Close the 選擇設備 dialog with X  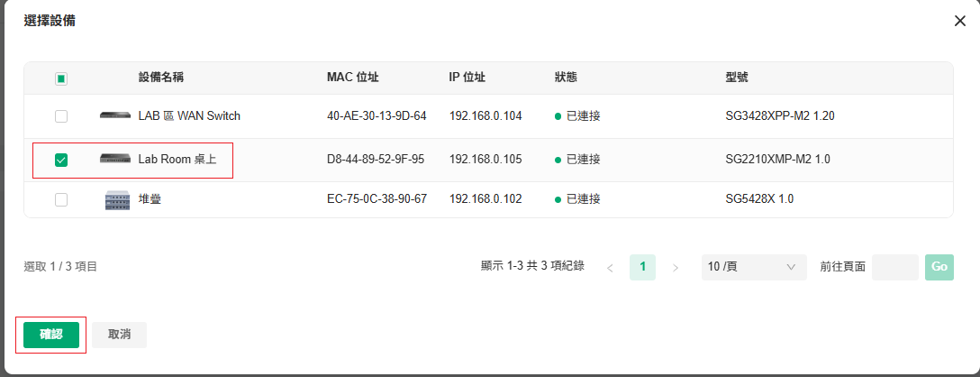click(960, 21)
